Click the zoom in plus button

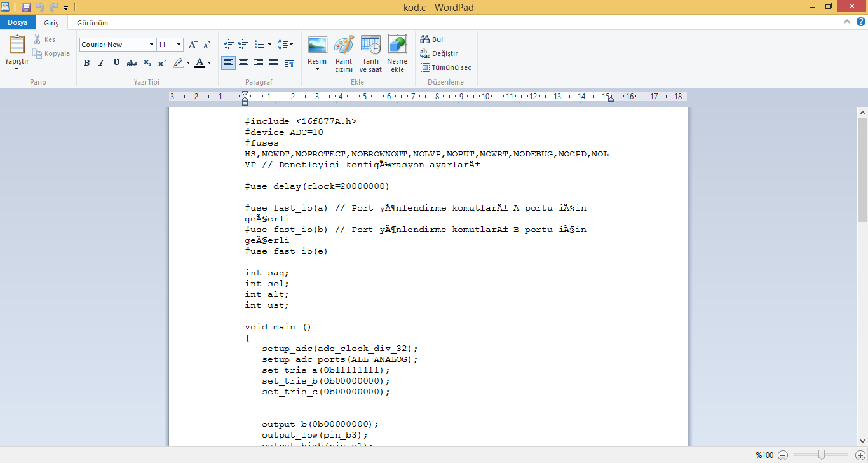pyautogui.click(x=860, y=455)
